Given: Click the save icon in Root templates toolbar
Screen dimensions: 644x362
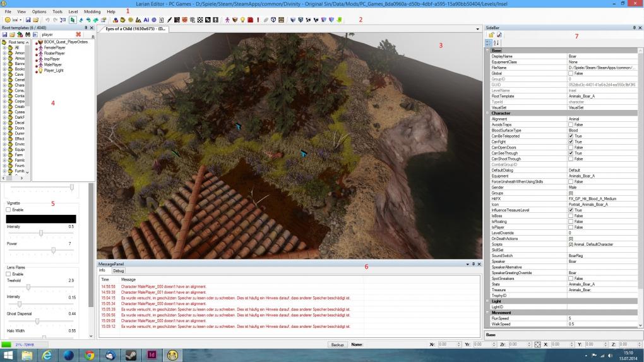Looking at the screenshot, I should pos(4,35).
